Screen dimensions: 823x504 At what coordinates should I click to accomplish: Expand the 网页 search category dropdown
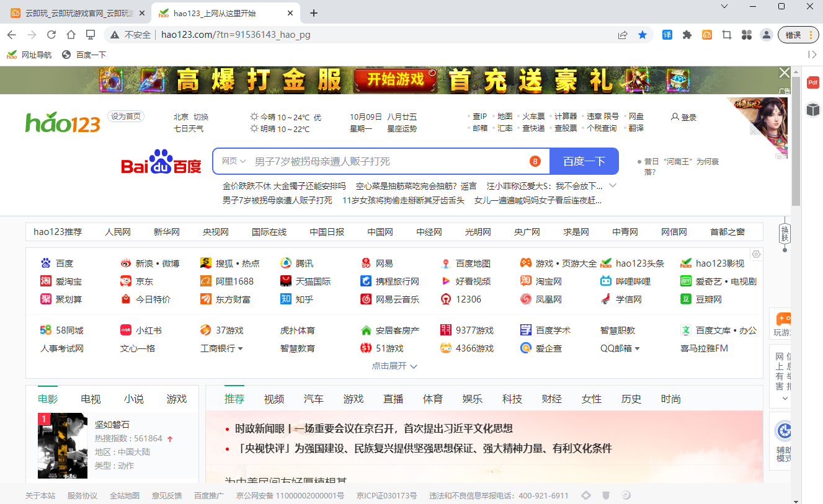click(x=233, y=161)
